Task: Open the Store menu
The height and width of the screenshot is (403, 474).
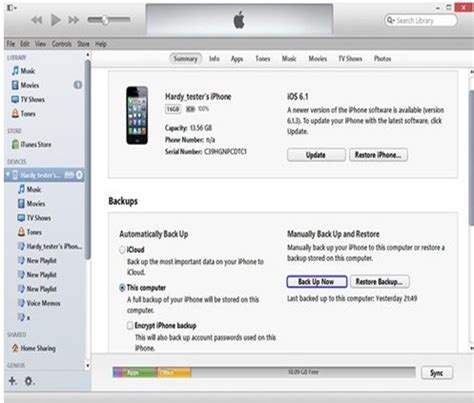Action: 83,44
